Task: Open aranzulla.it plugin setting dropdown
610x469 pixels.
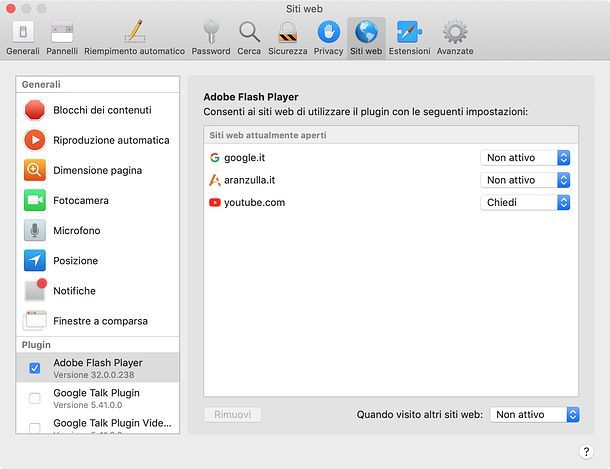Action: [525, 180]
